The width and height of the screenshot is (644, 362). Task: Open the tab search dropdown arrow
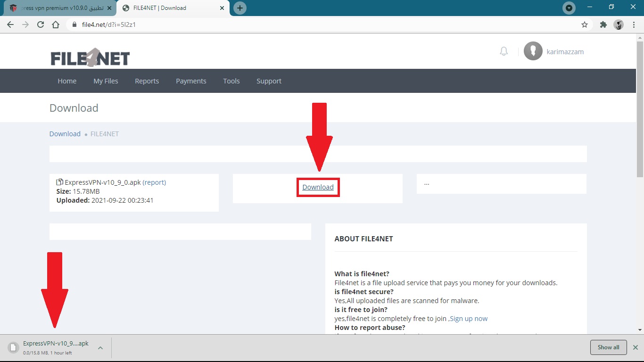(x=569, y=8)
